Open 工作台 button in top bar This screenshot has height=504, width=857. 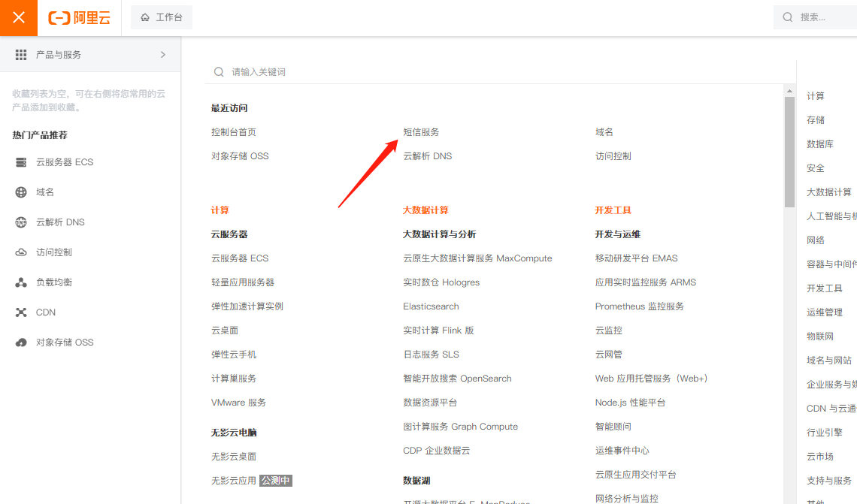tap(161, 17)
